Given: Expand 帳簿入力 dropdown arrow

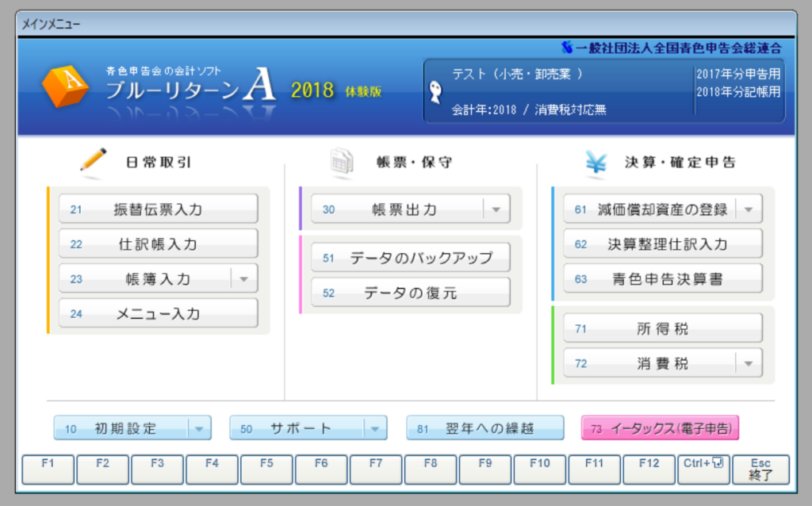Looking at the screenshot, I should pos(244,278).
